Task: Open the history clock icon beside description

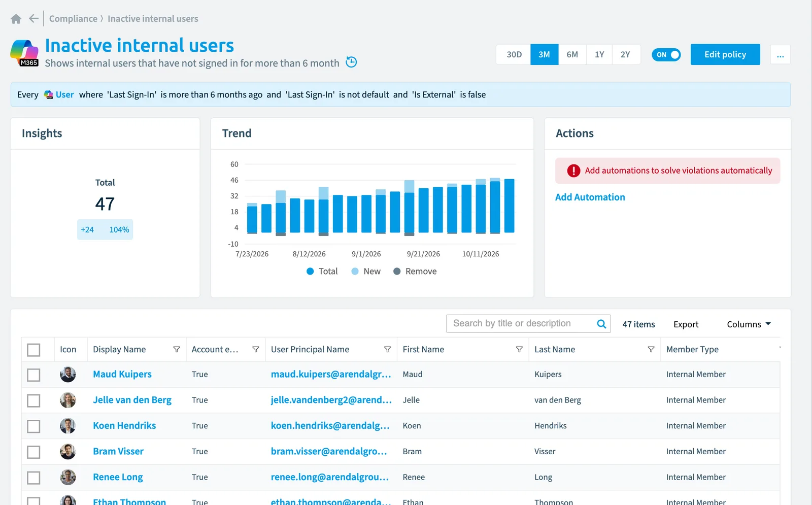Action: (351, 62)
